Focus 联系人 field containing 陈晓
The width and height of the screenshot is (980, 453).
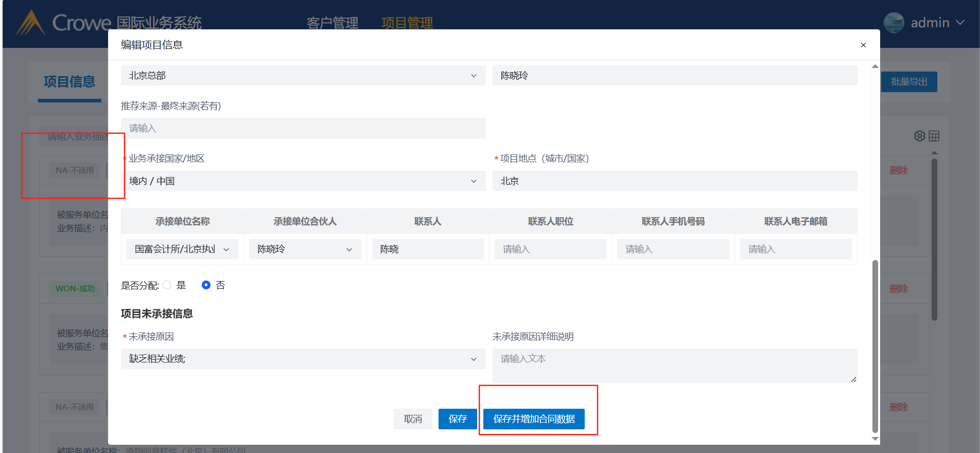click(x=428, y=249)
